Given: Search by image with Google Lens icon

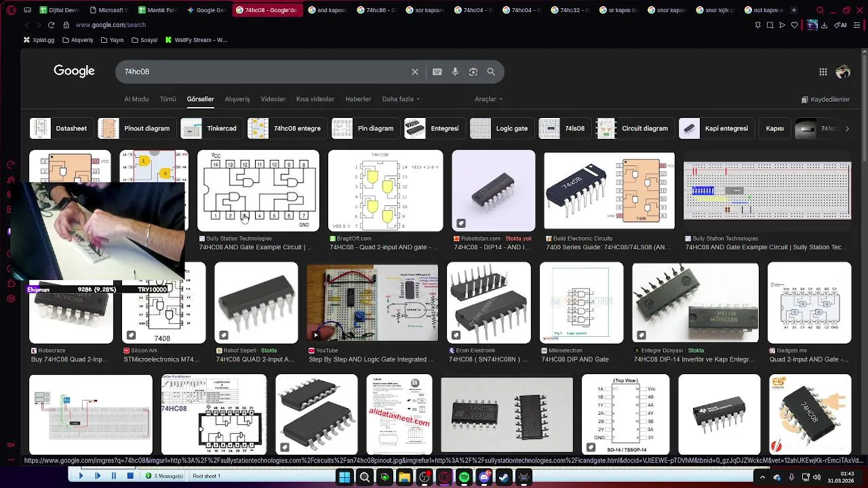Looking at the screenshot, I should (473, 72).
